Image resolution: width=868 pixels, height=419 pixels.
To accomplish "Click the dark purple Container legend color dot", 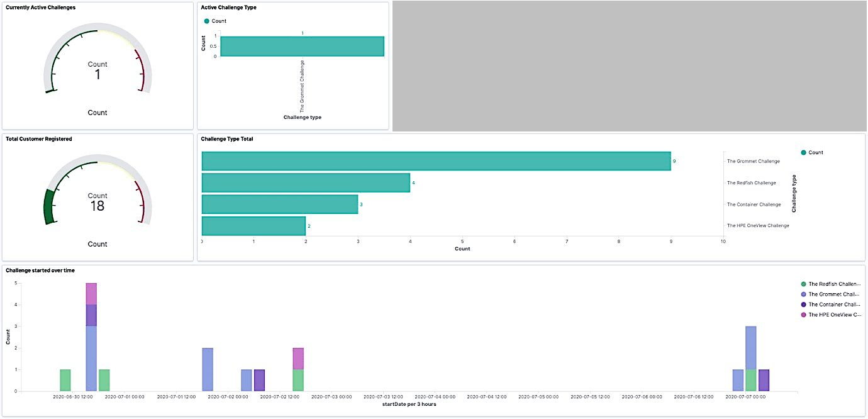I will [804, 304].
